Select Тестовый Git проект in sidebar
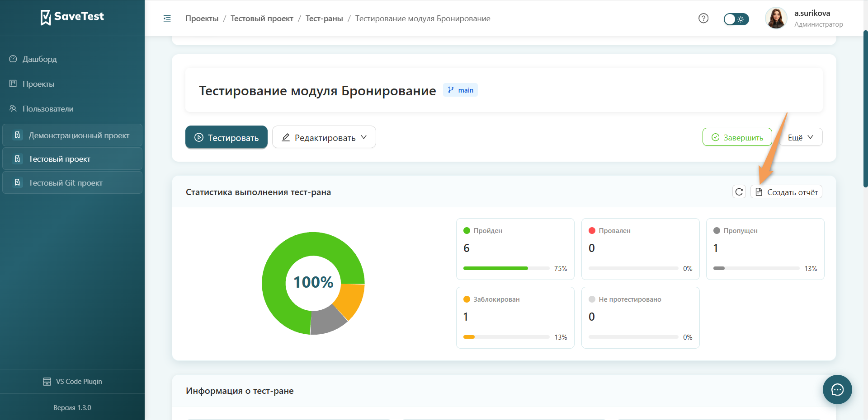The width and height of the screenshot is (868, 420). pos(72,183)
